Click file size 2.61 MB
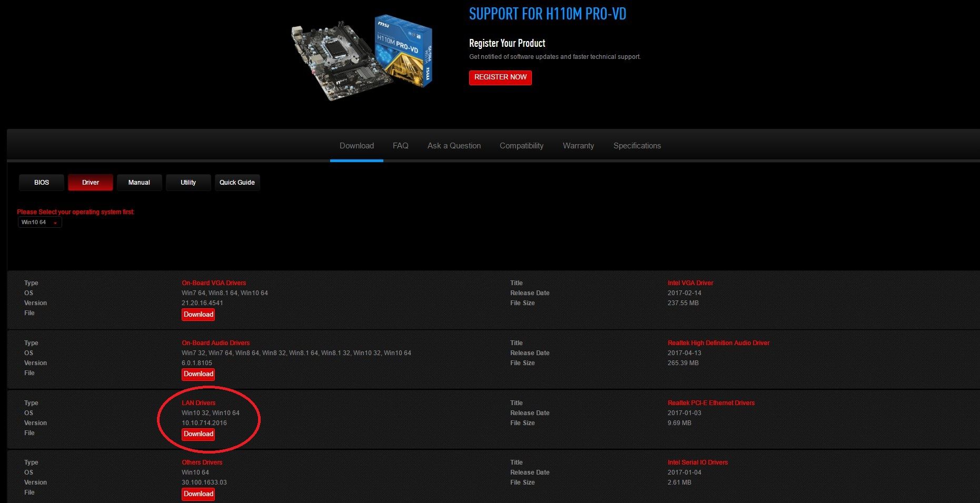This screenshot has height=503, width=980. [x=679, y=482]
